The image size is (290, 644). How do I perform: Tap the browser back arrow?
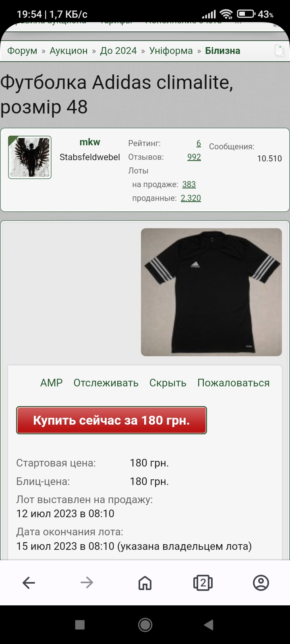29,582
